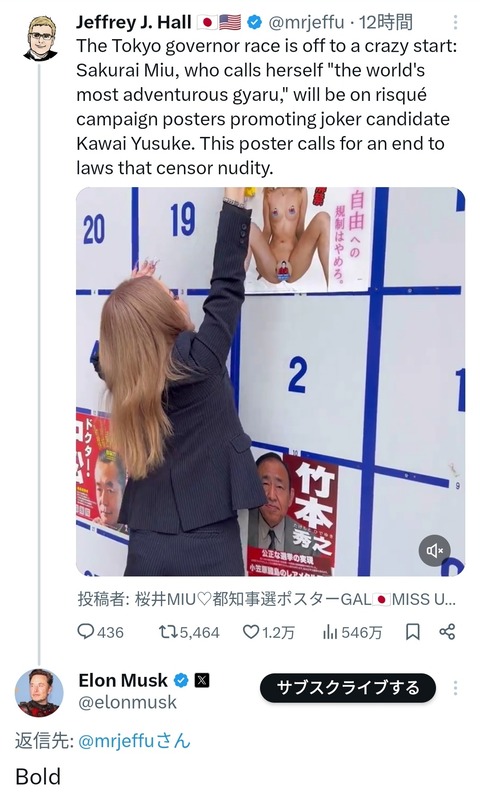Tap the share icon under the tweet

pos(447,632)
